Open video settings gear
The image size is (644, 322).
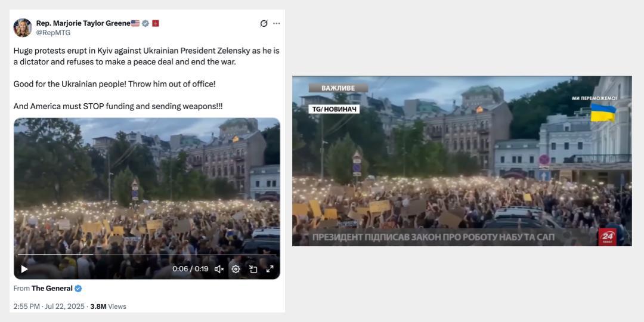click(236, 269)
